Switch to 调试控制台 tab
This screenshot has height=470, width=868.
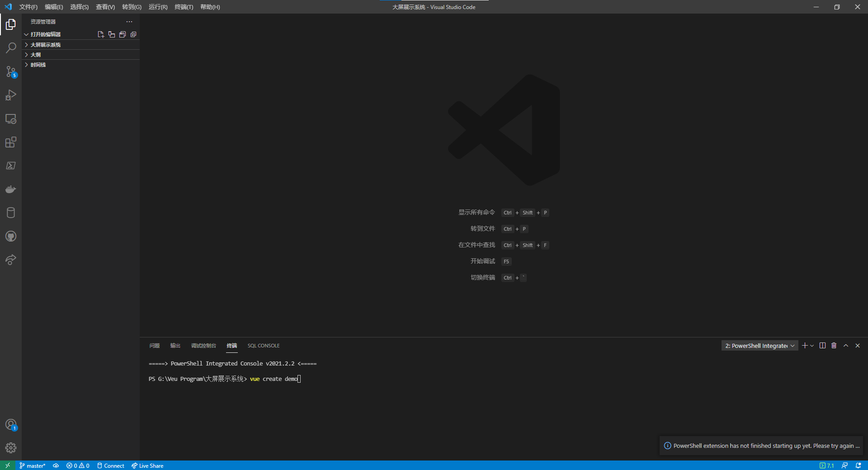click(203, 346)
